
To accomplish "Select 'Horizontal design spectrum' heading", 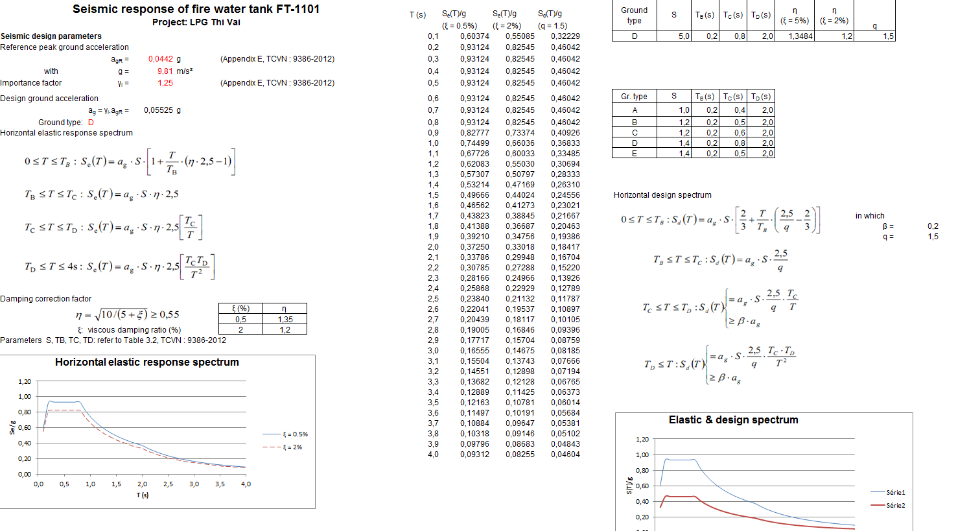I will pyautogui.click(x=662, y=195).
